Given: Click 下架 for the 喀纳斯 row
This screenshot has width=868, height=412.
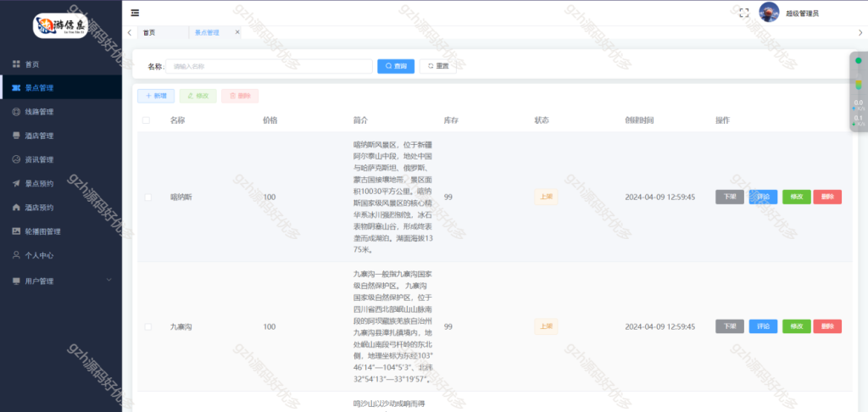Looking at the screenshot, I should tap(730, 198).
